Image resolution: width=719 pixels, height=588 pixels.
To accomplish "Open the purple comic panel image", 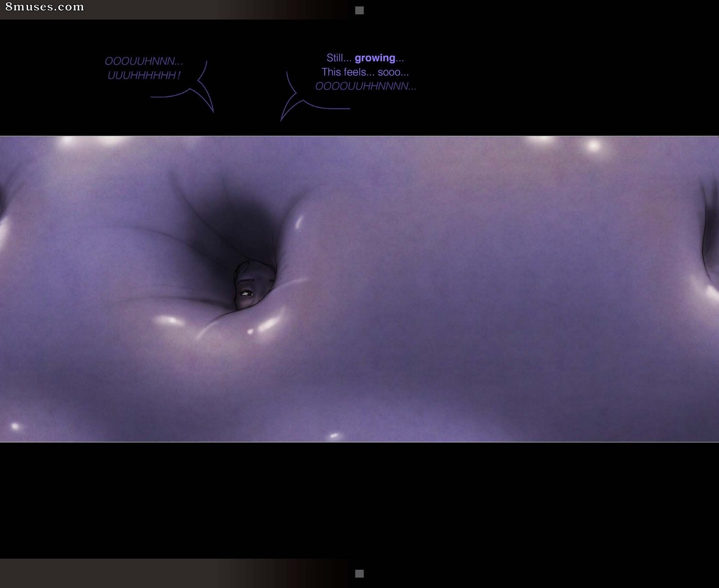I will [x=359, y=289].
